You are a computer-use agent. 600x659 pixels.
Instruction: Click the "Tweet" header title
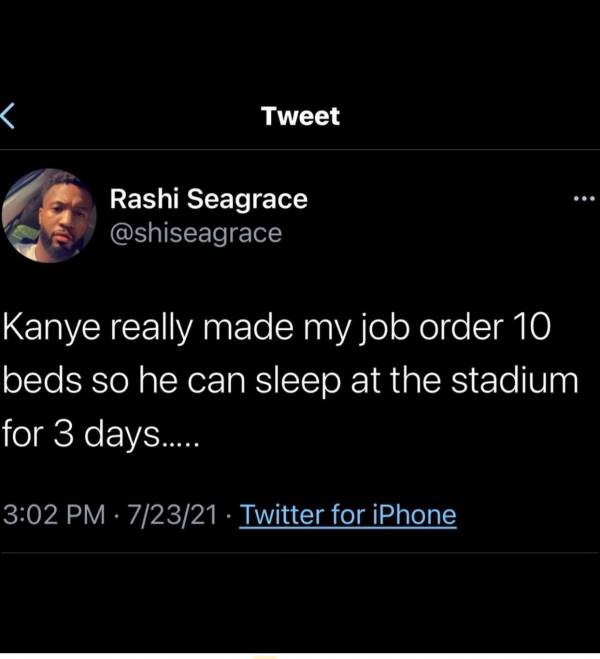(300, 116)
